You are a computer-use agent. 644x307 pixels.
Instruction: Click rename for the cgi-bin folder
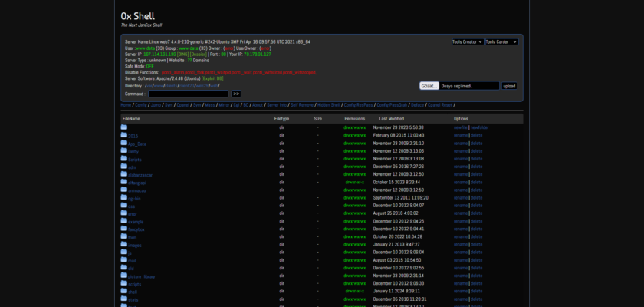point(461,198)
